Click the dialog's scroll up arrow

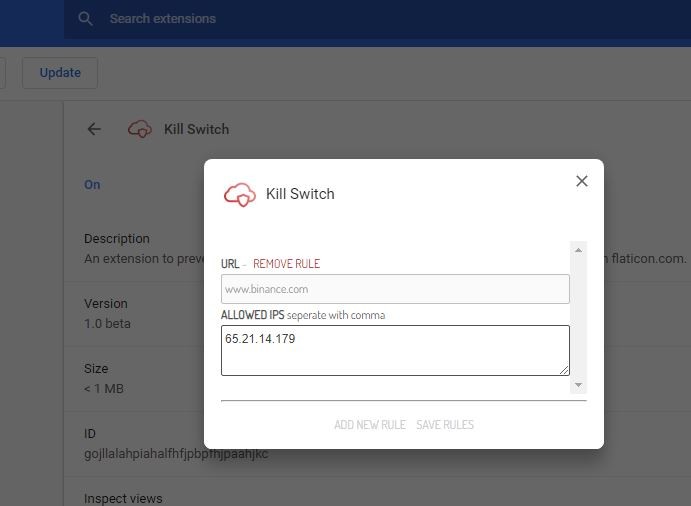pyautogui.click(x=578, y=250)
